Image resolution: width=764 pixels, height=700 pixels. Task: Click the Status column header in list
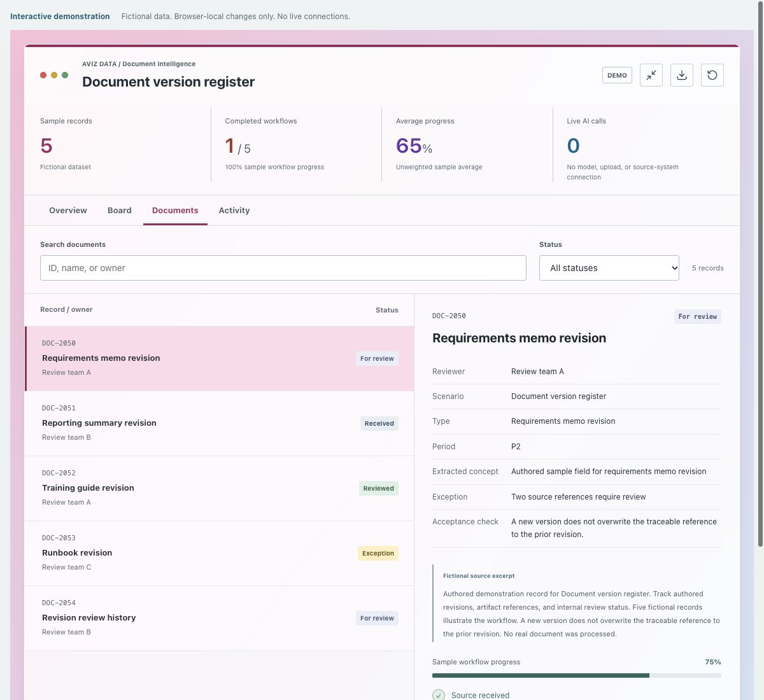[387, 310]
